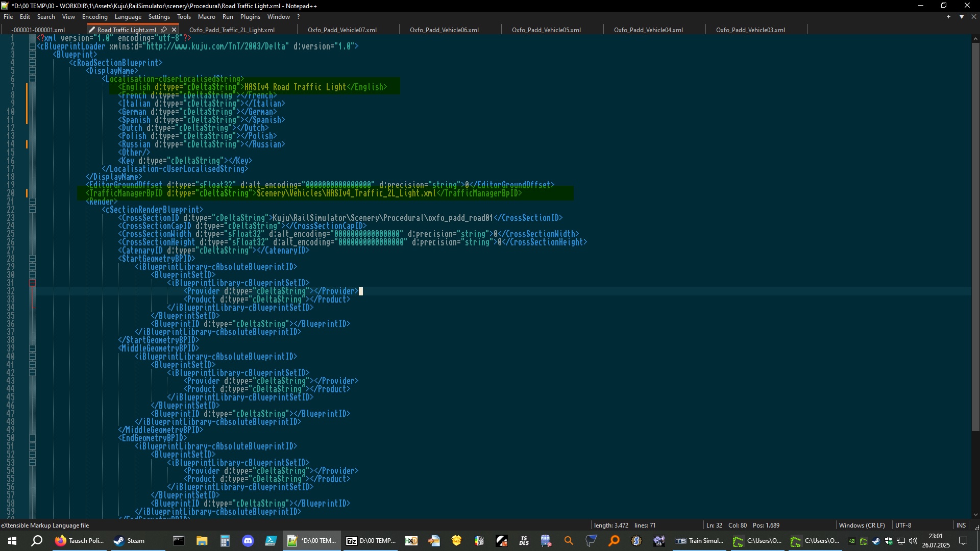
Task: Collapse the StartGeometryBPID fold on line 28
Action: pos(33,259)
